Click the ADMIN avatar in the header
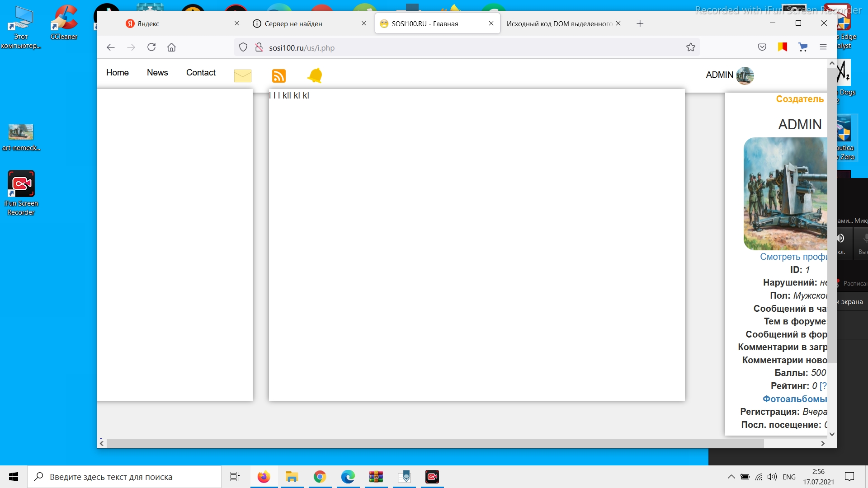 (745, 75)
